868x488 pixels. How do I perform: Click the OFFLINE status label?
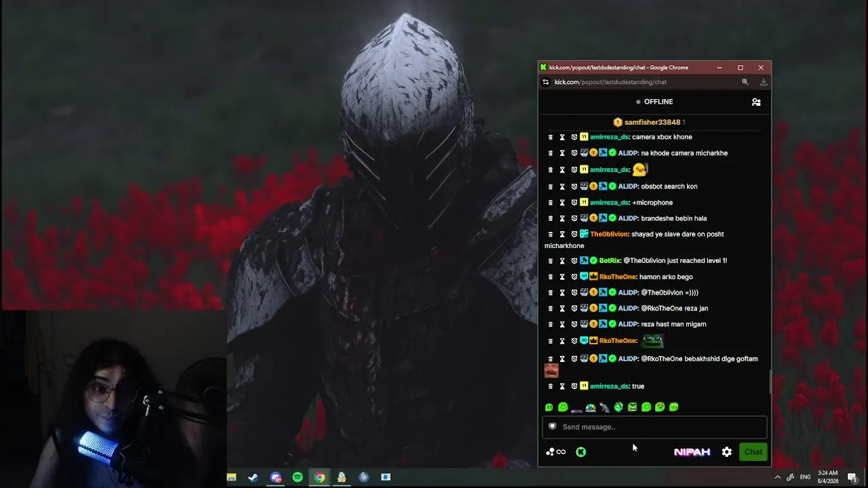coord(658,102)
